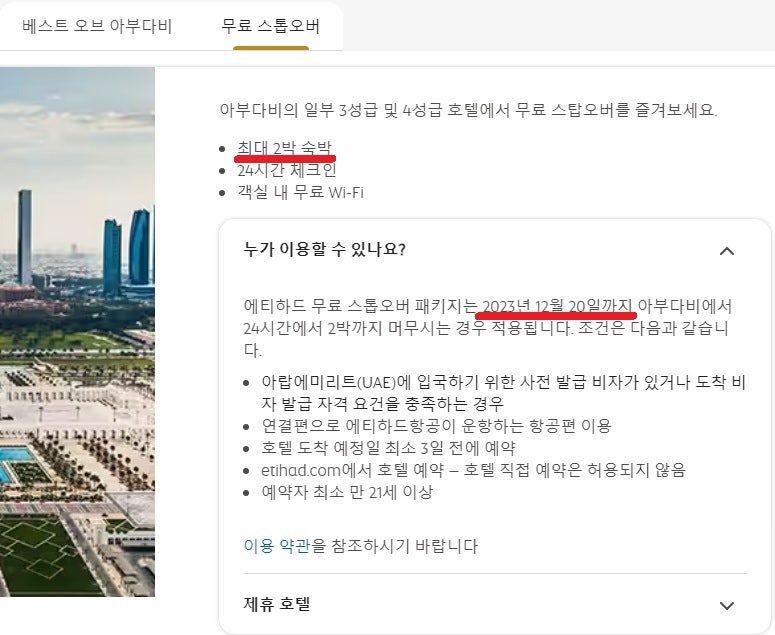The height and width of the screenshot is (635, 775).
Task: Click the underlined 2023년 12월 20일까지 date
Action: 557,306
